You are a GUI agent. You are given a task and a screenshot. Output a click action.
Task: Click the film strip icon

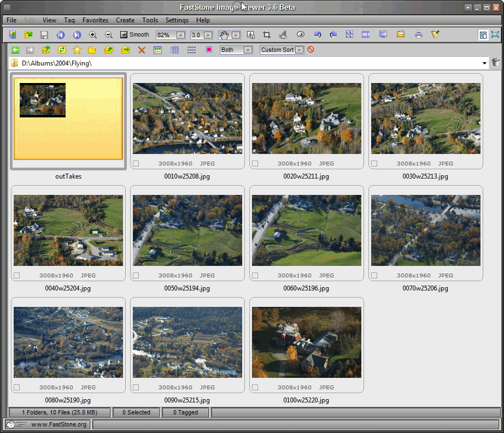click(x=366, y=34)
